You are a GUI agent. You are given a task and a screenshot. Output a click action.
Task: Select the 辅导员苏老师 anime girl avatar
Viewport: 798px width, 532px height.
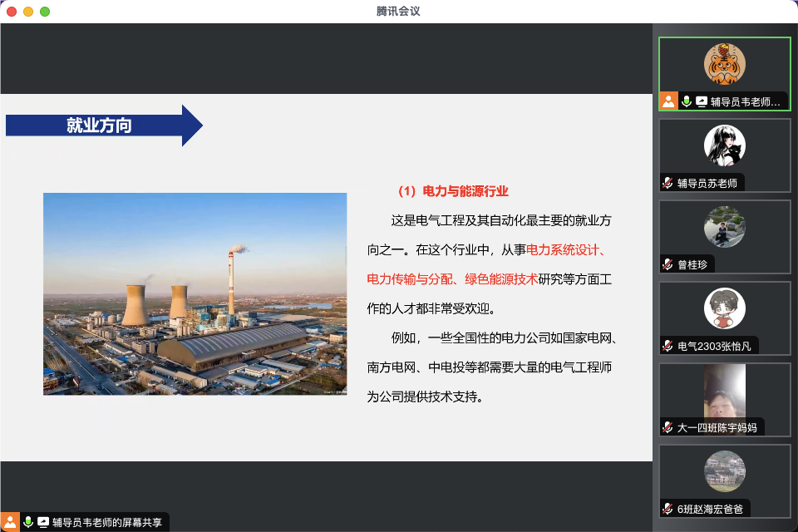724,145
